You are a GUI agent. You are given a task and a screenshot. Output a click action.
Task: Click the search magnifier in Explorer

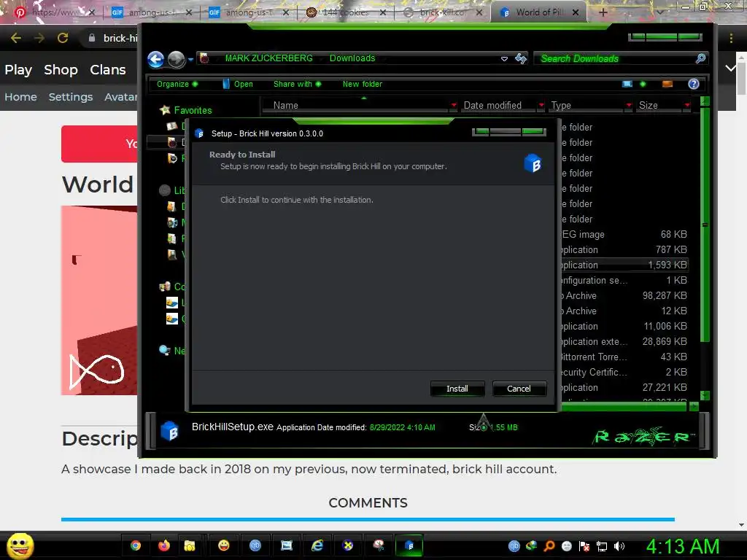[700, 58]
